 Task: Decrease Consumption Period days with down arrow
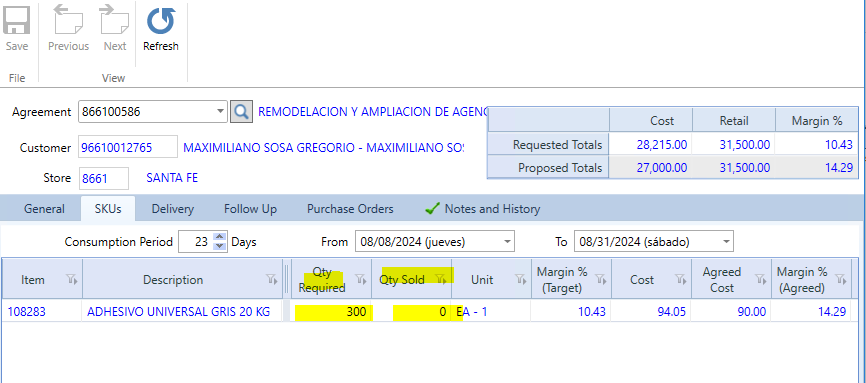coord(220,246)
